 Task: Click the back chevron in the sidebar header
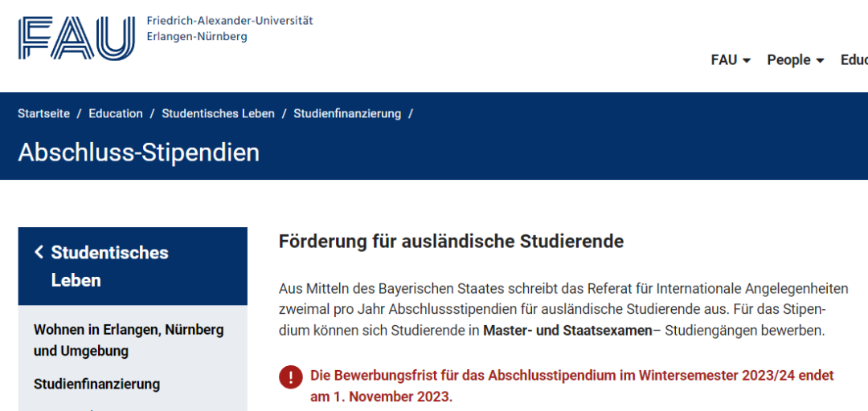click(x=39, y=252)
